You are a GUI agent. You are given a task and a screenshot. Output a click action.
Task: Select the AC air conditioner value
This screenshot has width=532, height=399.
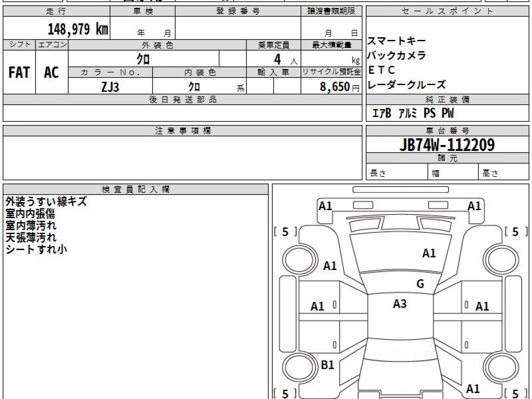point(51,72)
